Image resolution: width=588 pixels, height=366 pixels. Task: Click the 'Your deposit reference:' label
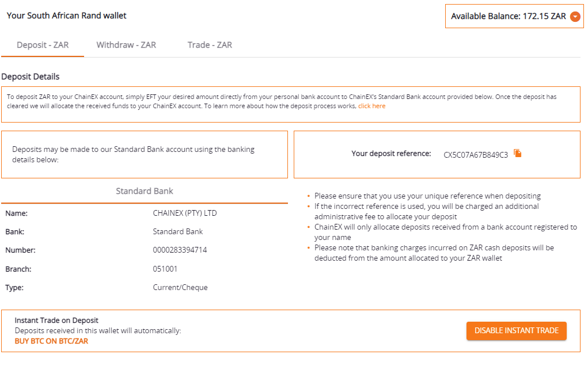click(x=391, y=154)
